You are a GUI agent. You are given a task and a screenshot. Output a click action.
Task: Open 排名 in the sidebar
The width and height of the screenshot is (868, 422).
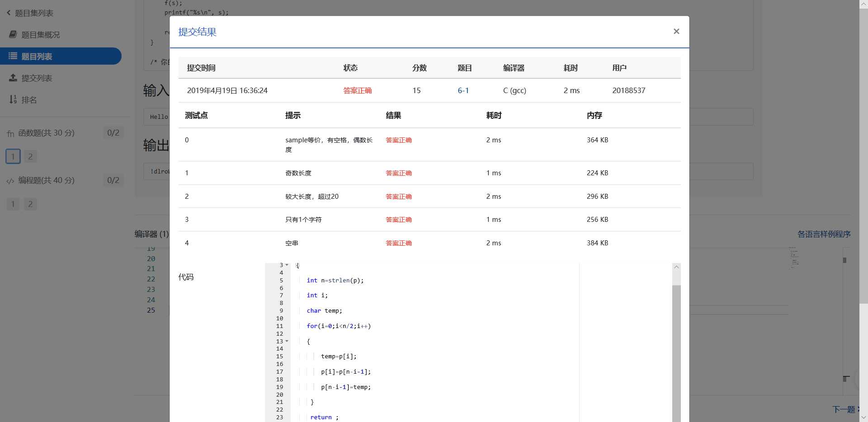click(29, 100)
